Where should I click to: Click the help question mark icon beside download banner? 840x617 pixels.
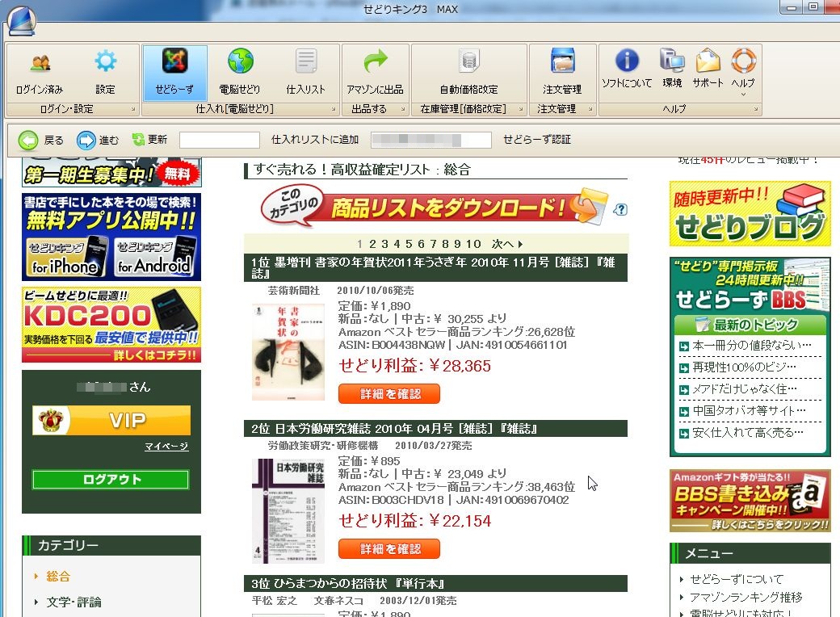click(619, 209)
